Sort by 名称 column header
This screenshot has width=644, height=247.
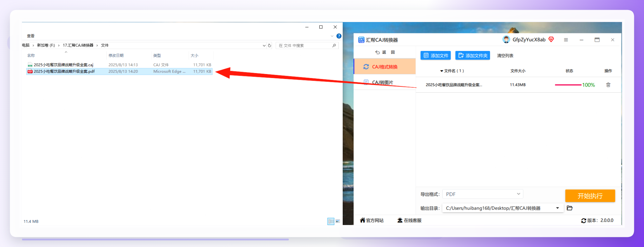click(x=31, y=55)
